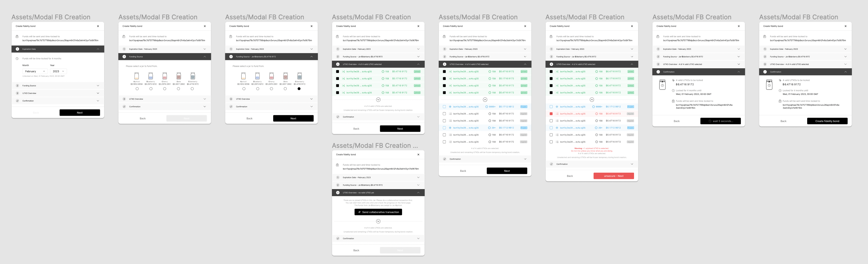
Task: Click the step 1 badge on the dark Expiration Date header
Action: (17, 49)
